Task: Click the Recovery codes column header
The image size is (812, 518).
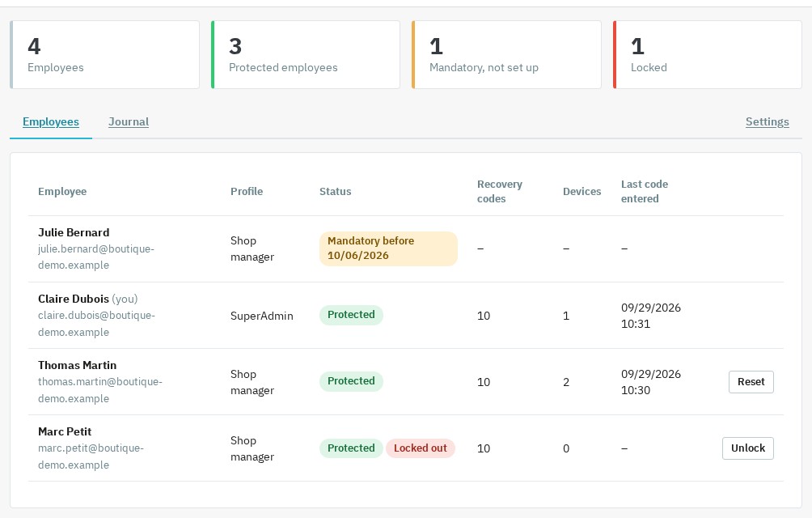Action: pyautogui.click(x=500, y=191)
